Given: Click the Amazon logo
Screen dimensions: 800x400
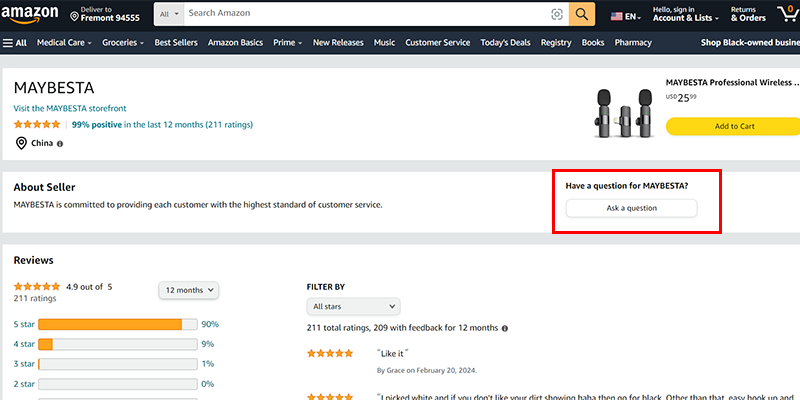Looking at the screenshot, I should (30, 14).
